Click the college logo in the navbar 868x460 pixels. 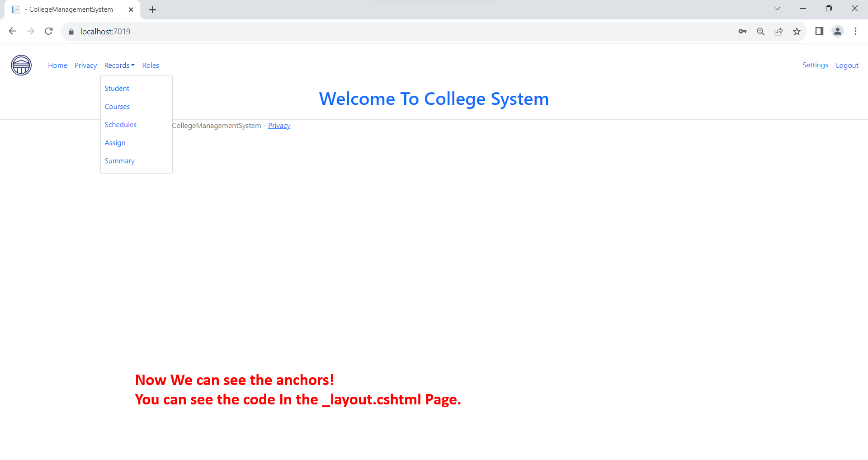pyautogui.click(x=20, y=65)
